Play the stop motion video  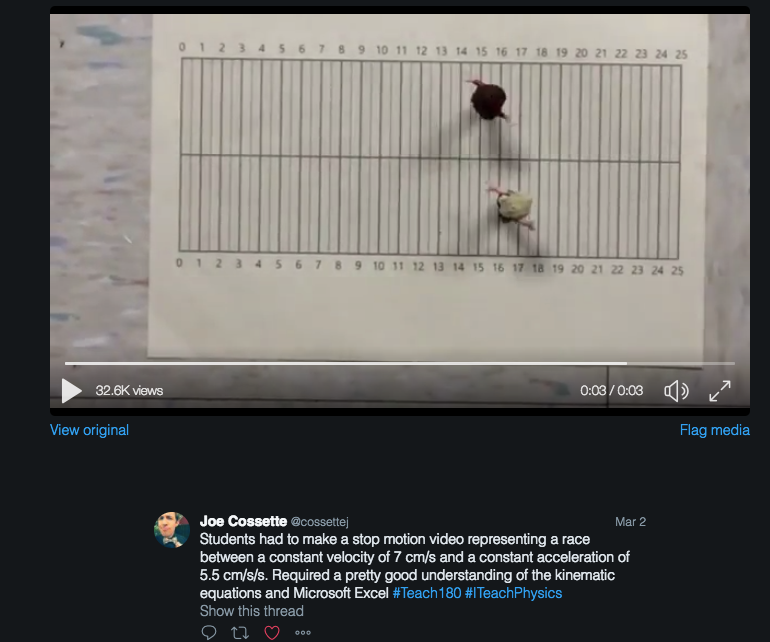(72, 391)
